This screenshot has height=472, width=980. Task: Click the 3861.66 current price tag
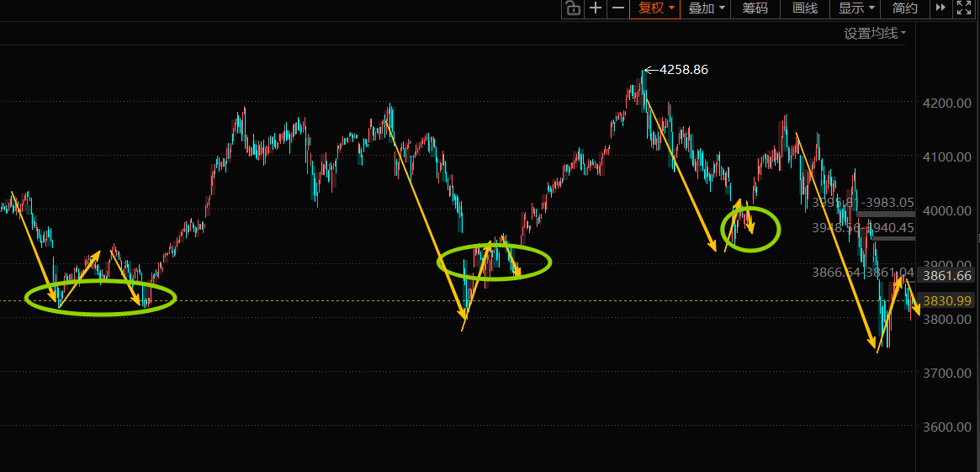point(947,276)
